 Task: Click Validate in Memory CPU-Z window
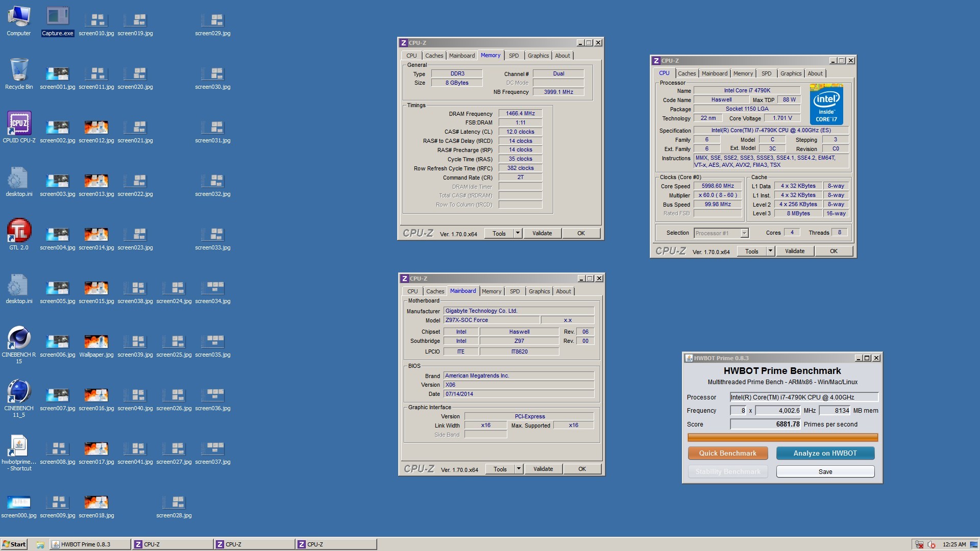542,233
